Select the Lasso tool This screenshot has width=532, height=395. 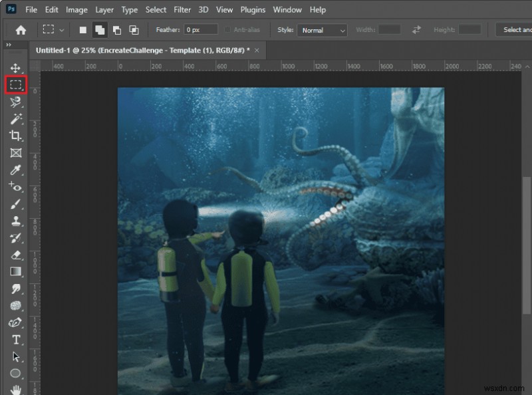click(15, 102)
